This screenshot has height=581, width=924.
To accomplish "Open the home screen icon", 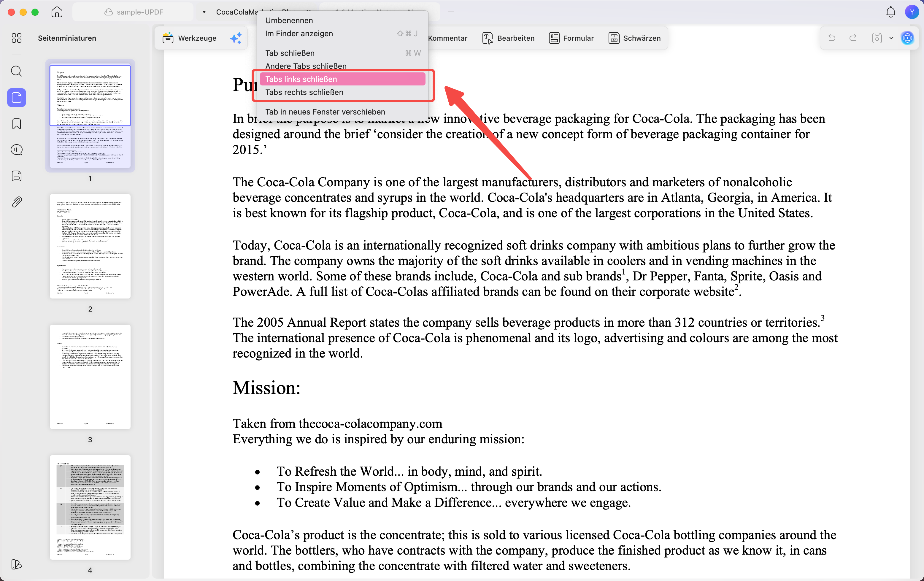I will point(57,12).
